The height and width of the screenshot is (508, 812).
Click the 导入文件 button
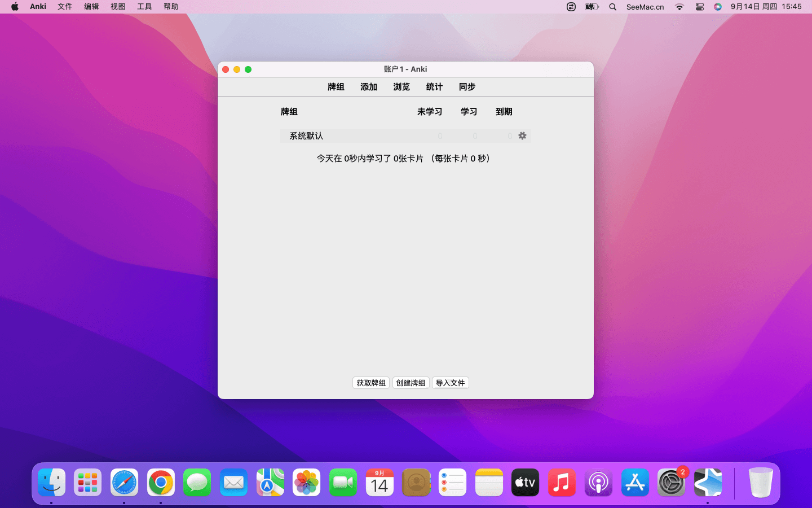450,383
